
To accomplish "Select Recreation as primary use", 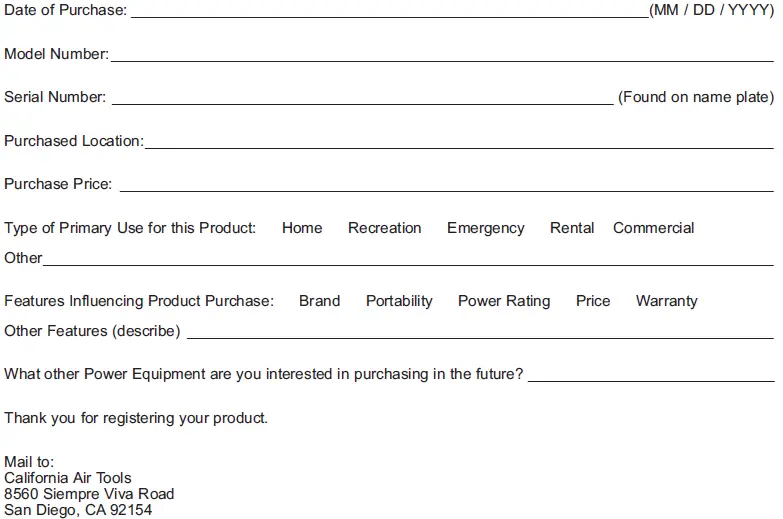I will coord(385,228).
